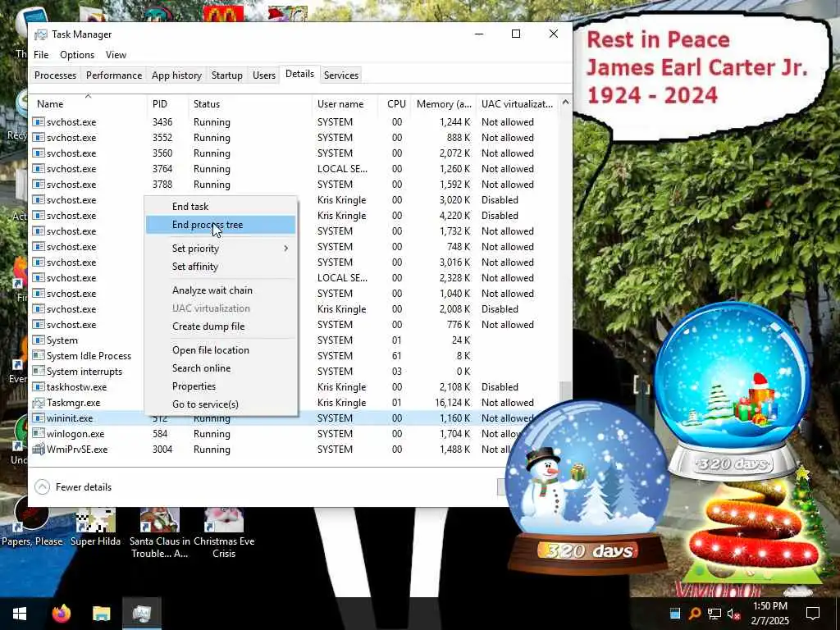Open Windows Start menu
The width and height of the screenshot is (840, 630).
20,614
